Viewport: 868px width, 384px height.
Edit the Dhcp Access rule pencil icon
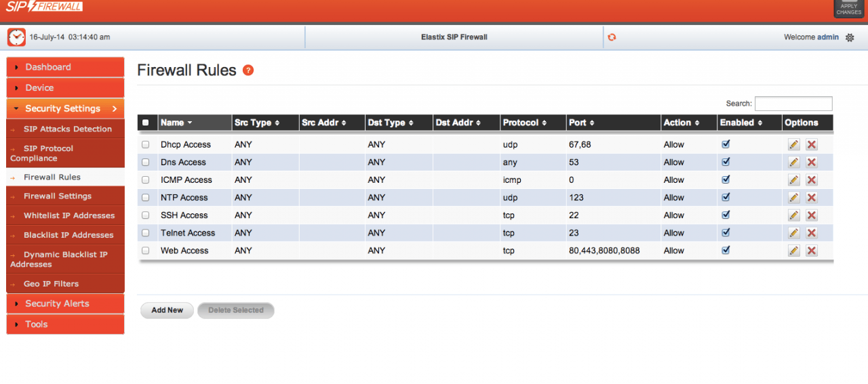click(x=793, y=144)
